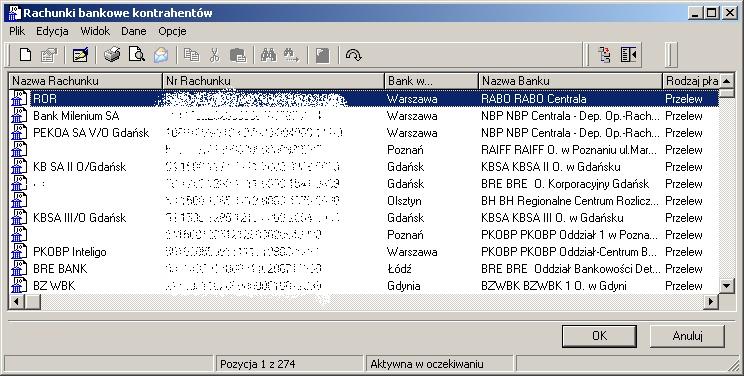Click the Print toolbar icon
This screenshot has width=744, height=376.
(x=112, y=55)
